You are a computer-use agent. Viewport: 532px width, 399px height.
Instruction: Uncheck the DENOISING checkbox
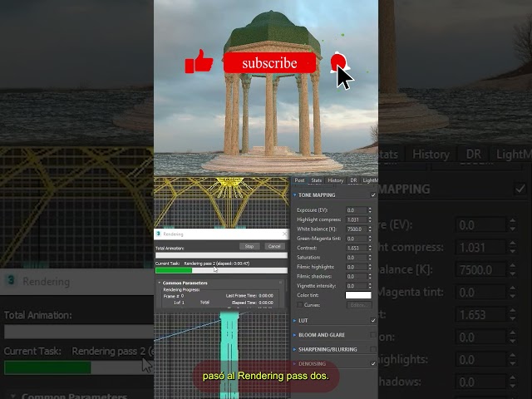(x=373, y=363)
